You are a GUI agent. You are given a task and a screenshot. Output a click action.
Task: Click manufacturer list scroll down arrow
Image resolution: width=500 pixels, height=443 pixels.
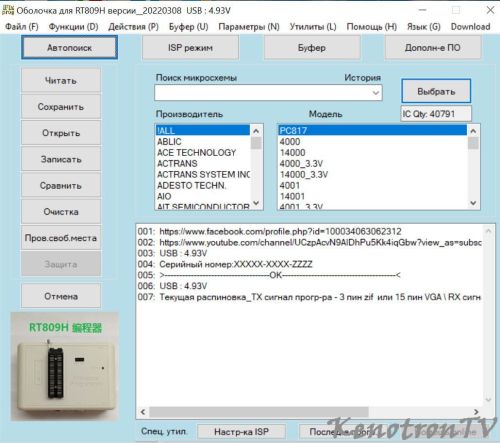256,203
